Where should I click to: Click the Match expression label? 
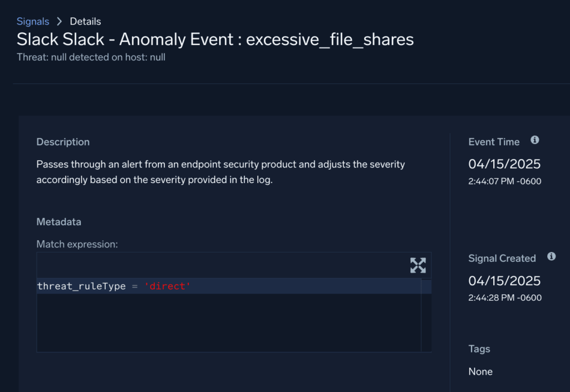point(71,244)
